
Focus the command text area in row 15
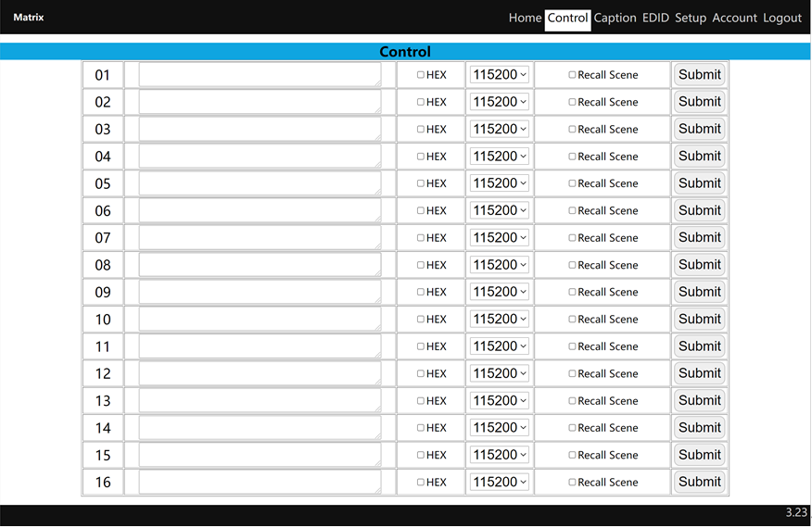[260, 455]
